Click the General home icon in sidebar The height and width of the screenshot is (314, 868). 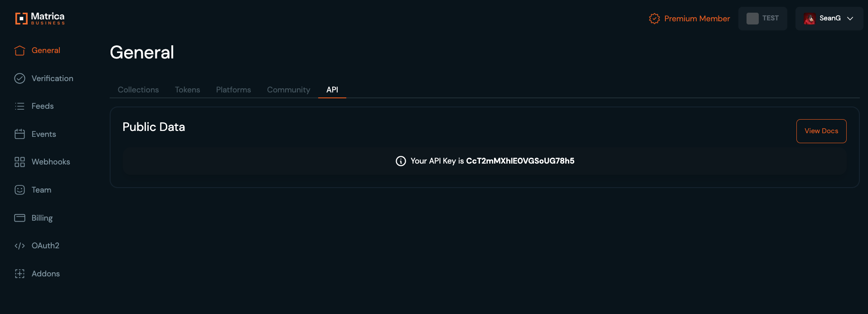(x=19, y=50)
